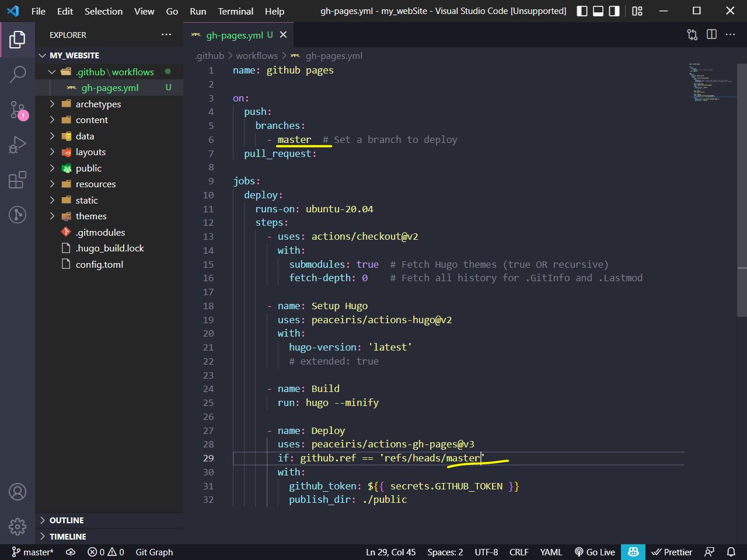The width and height of the screenshot is (747, 560).
Task: Open Explorer more actions ellipsis
Action: (x=166, y=34)
